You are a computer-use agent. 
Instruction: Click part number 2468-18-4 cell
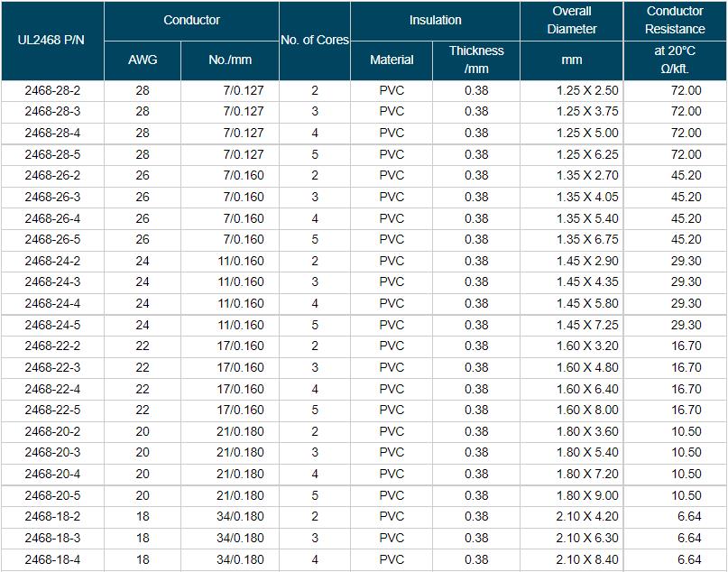point(52,559)
